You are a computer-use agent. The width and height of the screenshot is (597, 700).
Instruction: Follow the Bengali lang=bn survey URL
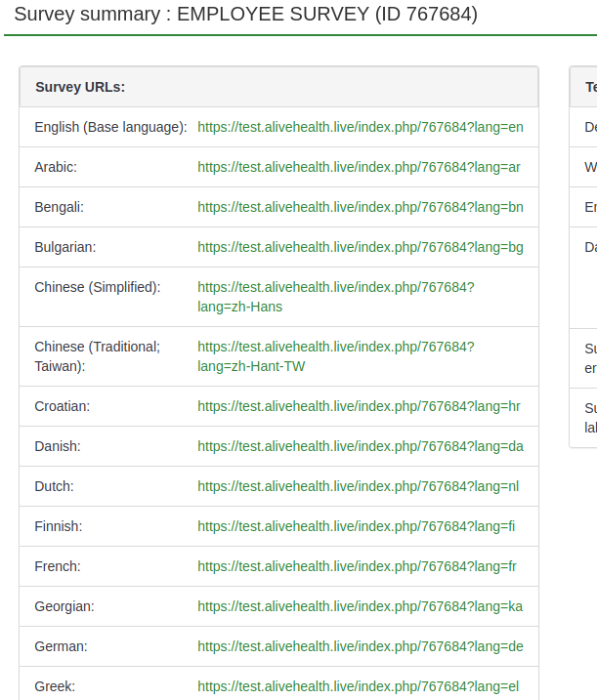(361, 207)
